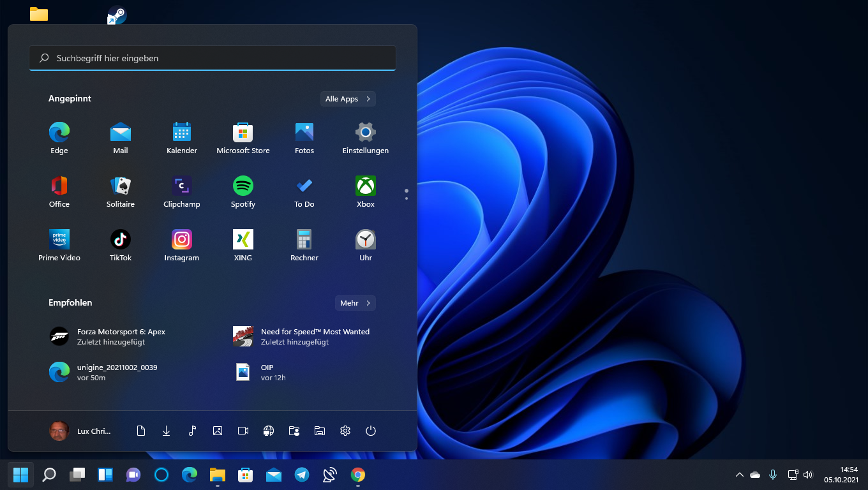
Task: Click into the Suchbegriff hier eingeben field
Action: [213, 58]
